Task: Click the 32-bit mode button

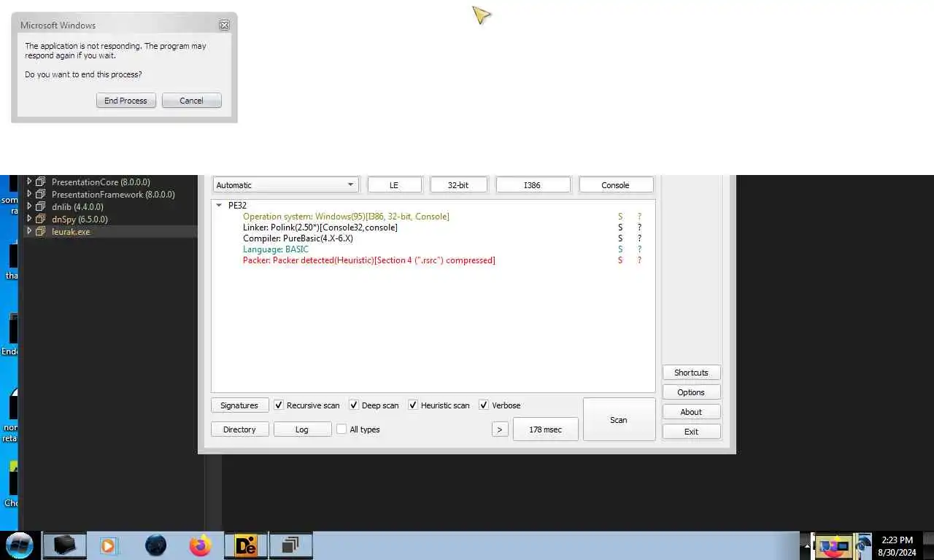Action: click(458, 185)
